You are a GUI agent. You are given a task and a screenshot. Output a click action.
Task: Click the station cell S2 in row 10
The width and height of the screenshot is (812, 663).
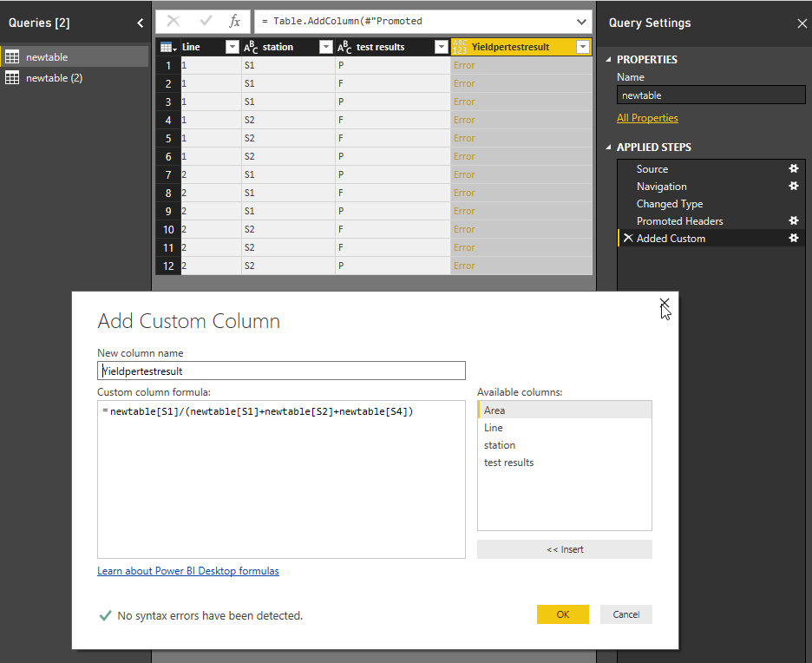(x=288, y=229)
